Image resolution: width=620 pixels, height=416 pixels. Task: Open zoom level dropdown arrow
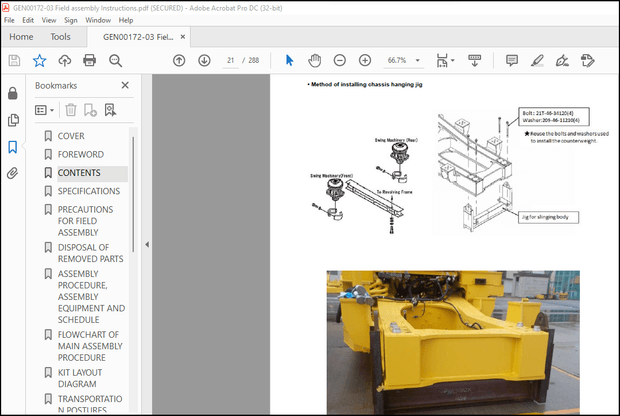(x=418, y=61)
